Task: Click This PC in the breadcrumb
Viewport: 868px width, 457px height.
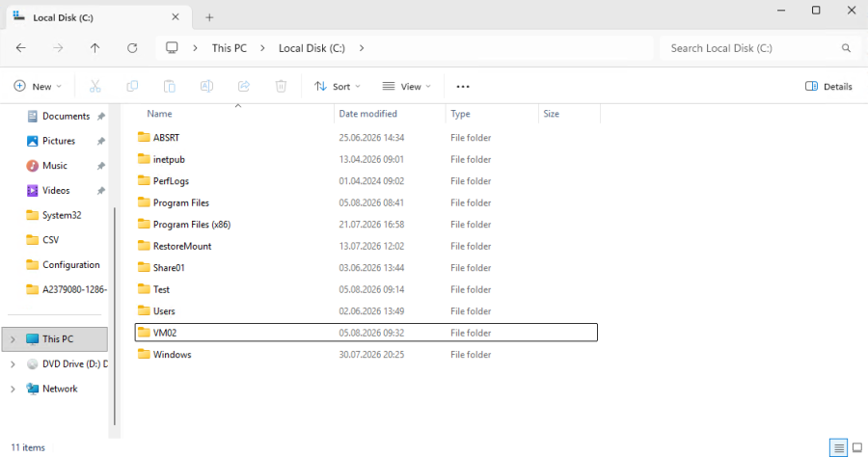Action: [x=230, y=48]
